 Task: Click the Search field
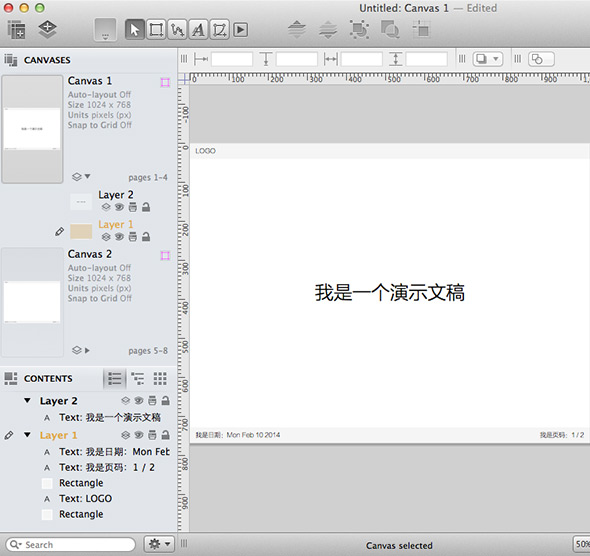pyautogui.click(x=70, y=544)
